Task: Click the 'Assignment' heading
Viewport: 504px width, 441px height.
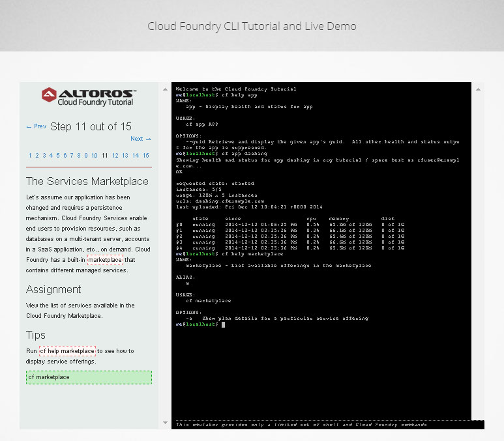Action: tap(53, 289)
